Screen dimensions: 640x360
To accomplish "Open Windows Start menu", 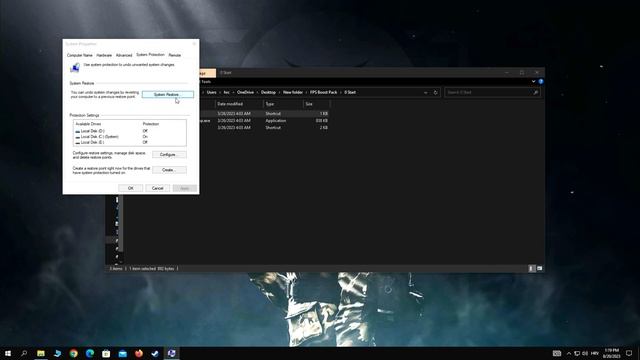I will [8, 353].
